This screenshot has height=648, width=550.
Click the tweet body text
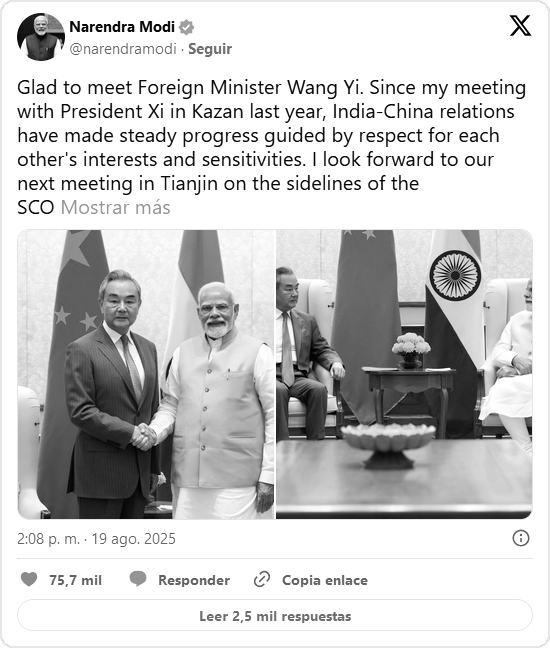click(271, 147)
